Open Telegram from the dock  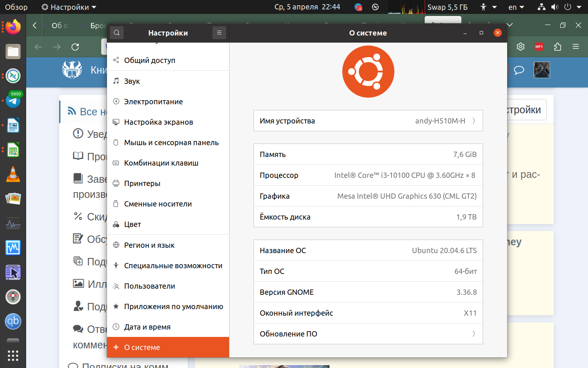coord(13,101)
